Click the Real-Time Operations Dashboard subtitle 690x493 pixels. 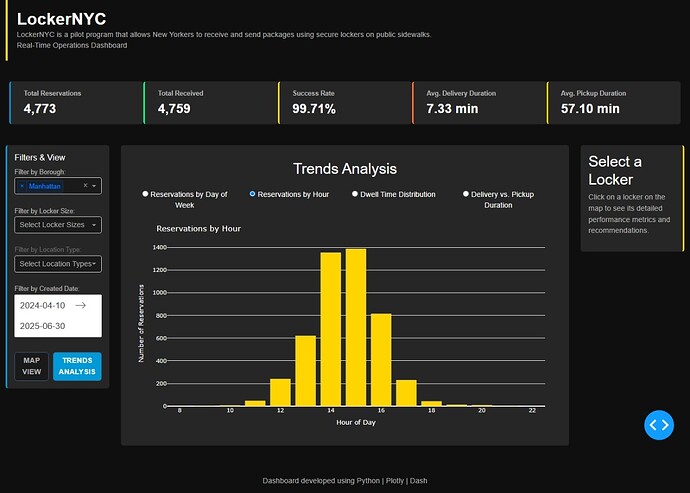tap(72, 45)
